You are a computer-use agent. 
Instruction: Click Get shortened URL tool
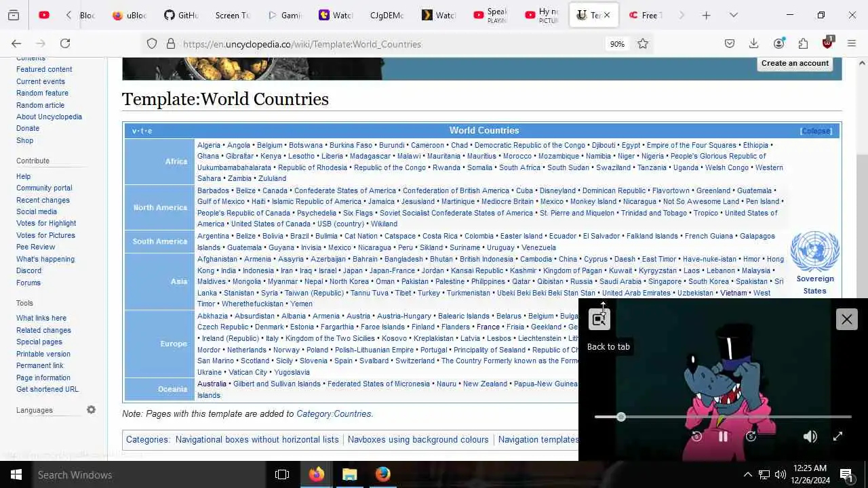pos(47,389)
